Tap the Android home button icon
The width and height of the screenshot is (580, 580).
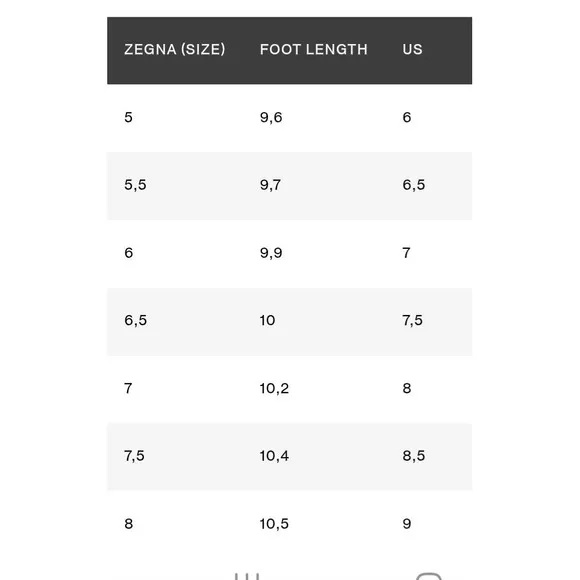429,577
